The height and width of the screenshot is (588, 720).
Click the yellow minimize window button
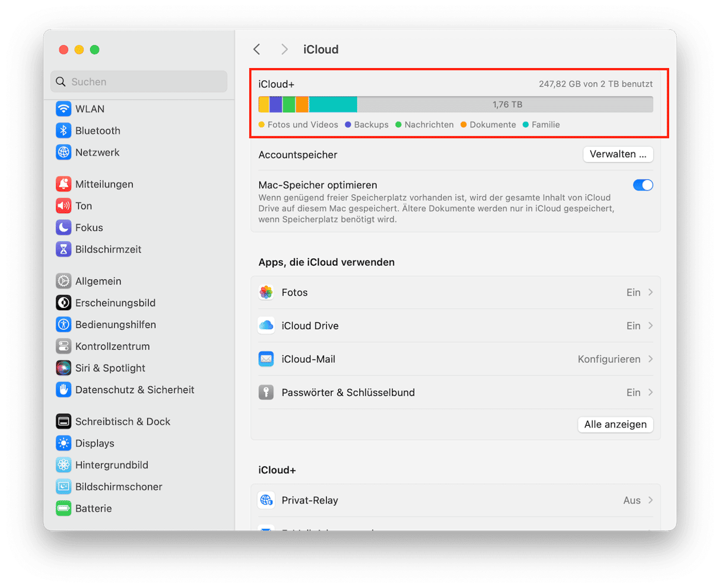79,50
